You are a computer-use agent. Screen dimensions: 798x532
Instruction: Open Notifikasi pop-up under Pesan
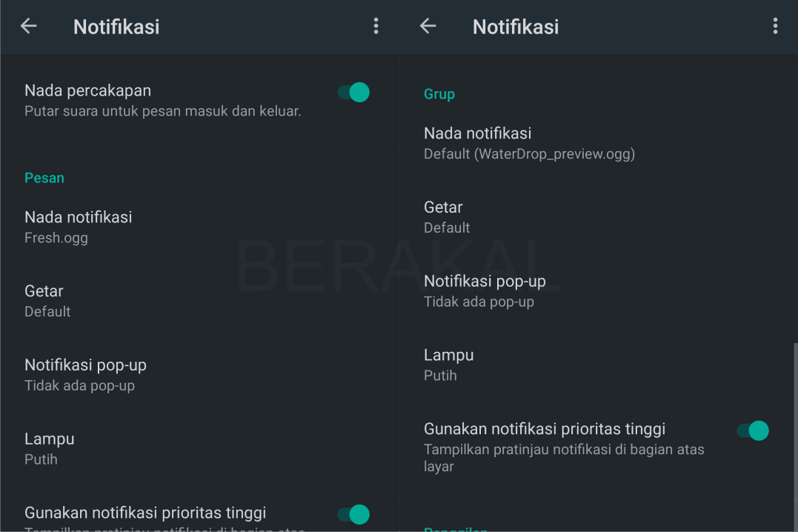point(85,365)
